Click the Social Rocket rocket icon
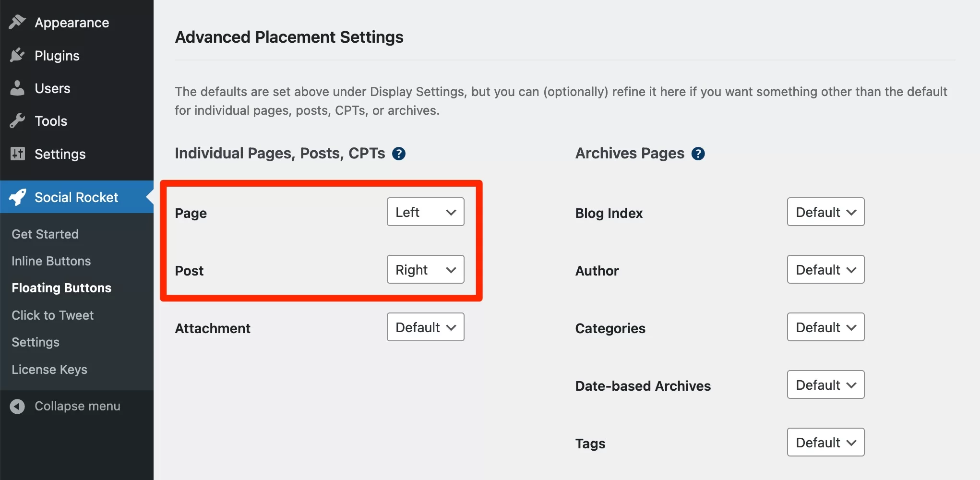 pyautogui.click(x=17, y=197)
